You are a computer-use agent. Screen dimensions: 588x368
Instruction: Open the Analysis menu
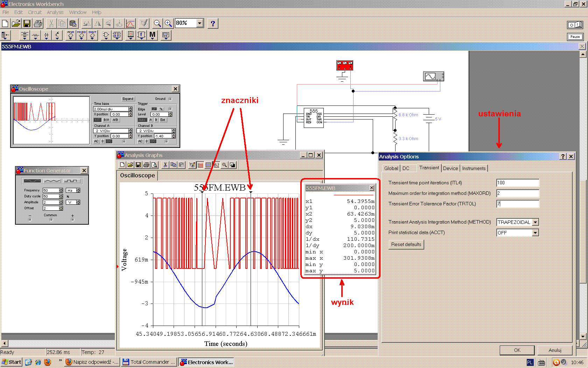coord(55,12)
